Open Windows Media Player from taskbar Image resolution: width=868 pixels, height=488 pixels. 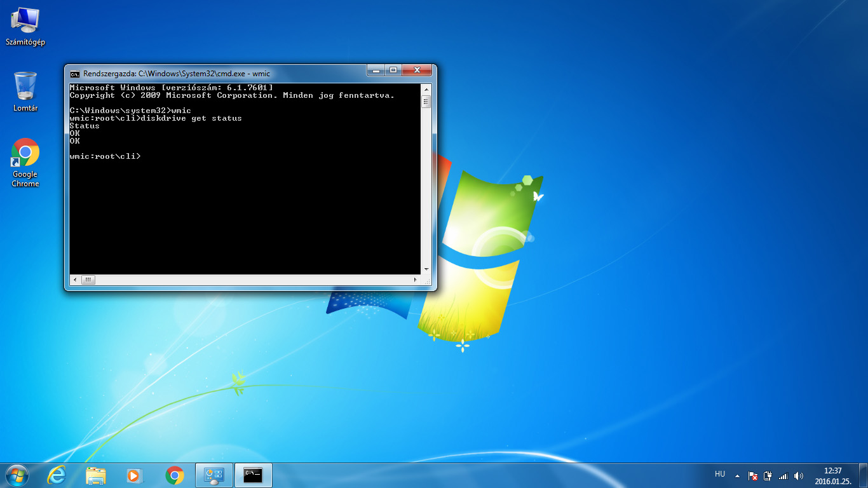tap(135, 475)
